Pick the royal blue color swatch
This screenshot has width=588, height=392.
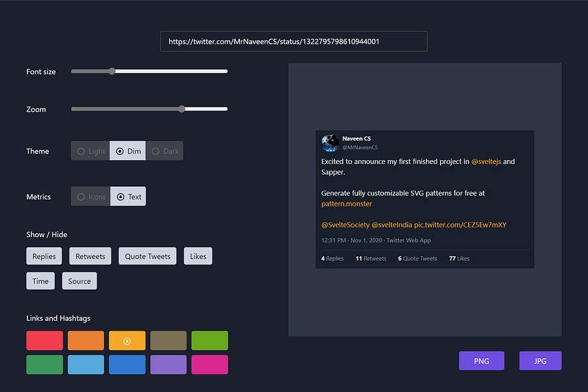tap(127, 365)
